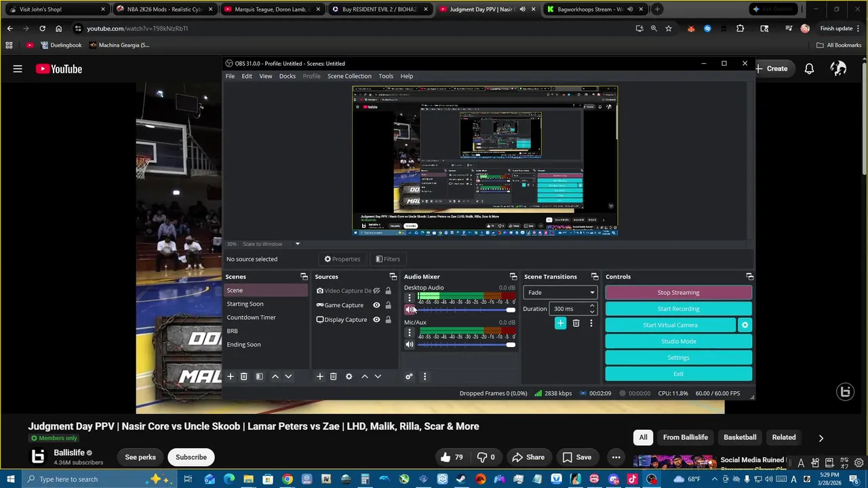Open Windows Start menu
This screenshot has height=488, width=868.
[x=10, y=479]
